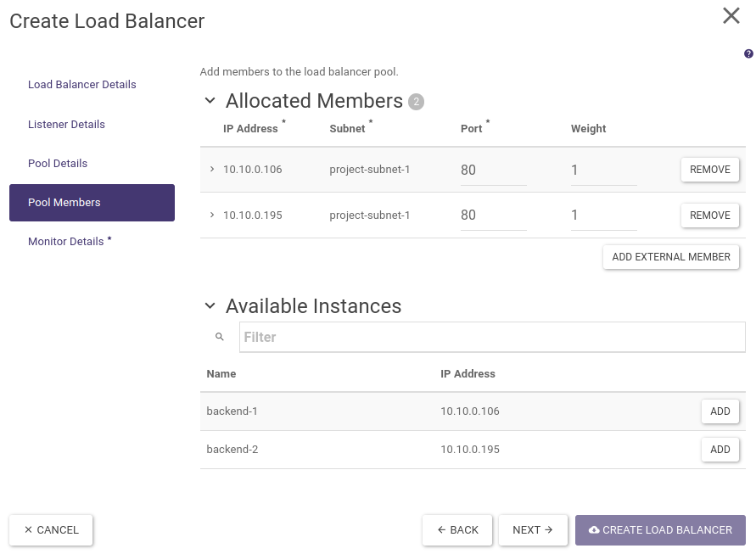Collapse the Allocated Members section
This screenshot has height=554, width=756.
[210, 101]
